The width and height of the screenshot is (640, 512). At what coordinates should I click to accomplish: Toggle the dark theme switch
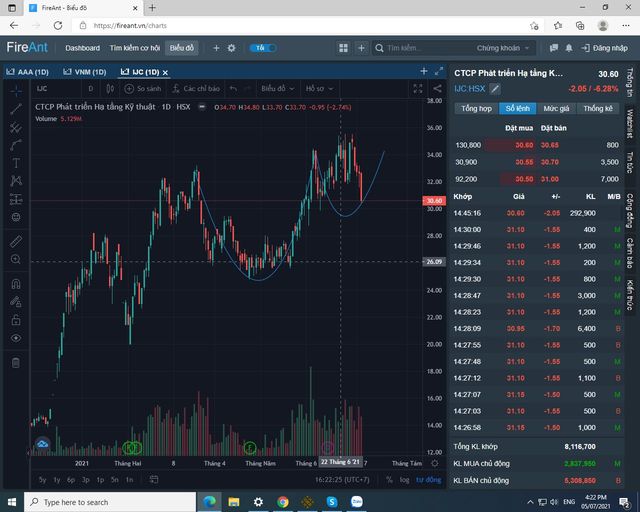(263, 48)
